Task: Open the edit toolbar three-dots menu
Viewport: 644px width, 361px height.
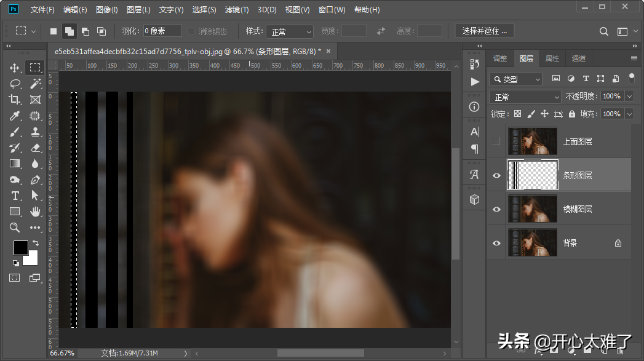Action: point(35,228)
